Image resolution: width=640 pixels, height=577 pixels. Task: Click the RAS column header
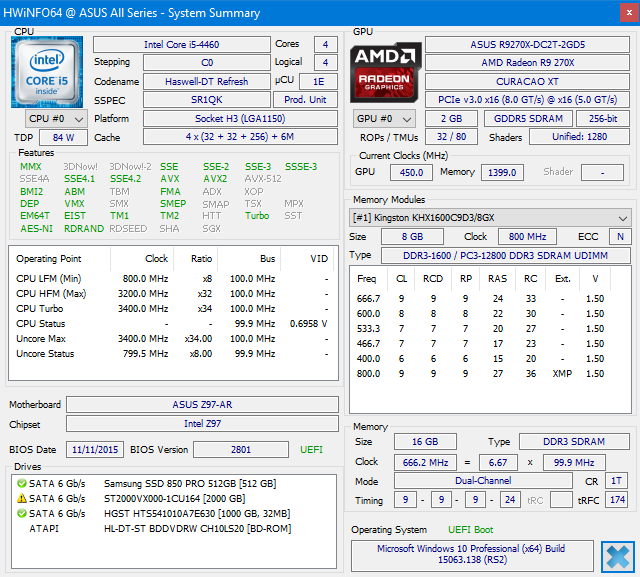tap(498, 279)
